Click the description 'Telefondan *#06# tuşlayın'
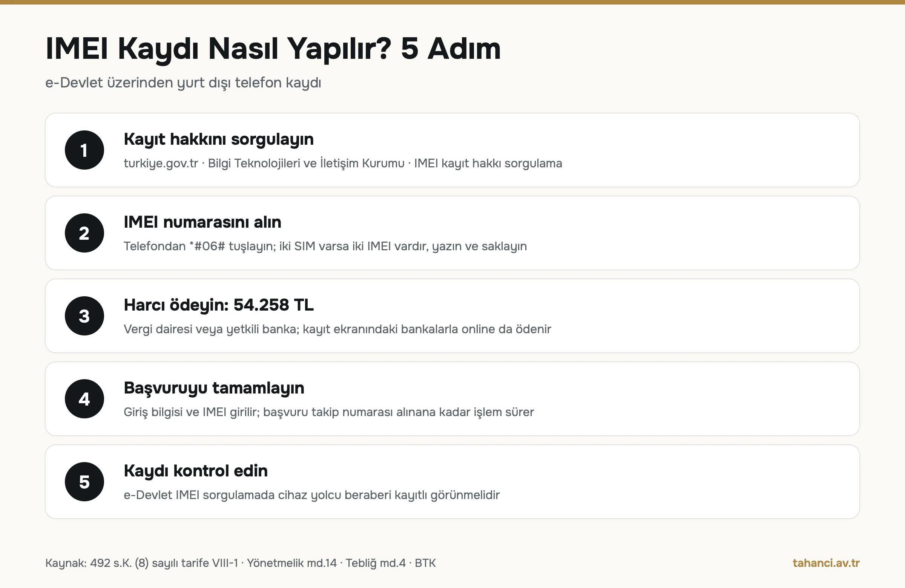 325,246
